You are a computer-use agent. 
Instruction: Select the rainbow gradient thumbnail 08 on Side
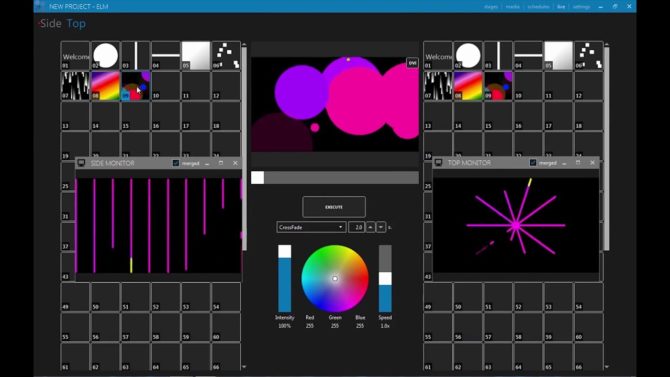(105, 86)
